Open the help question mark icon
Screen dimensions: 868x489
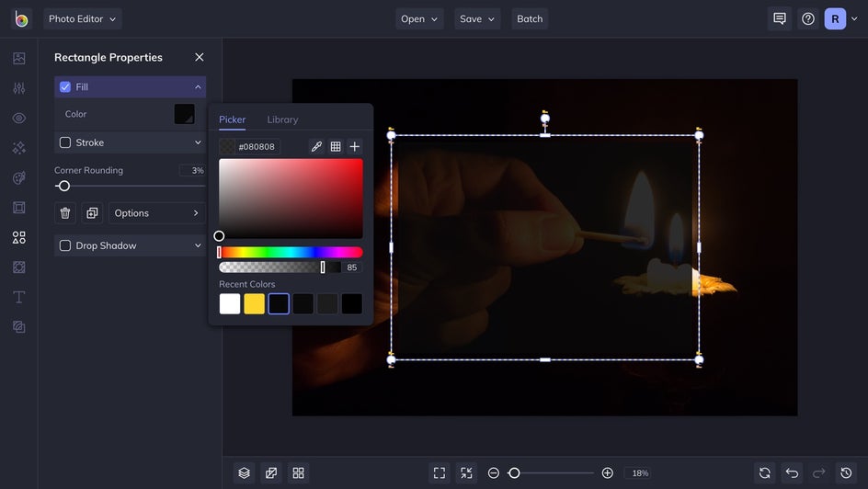pyautogui.click(x=808, y=18)
